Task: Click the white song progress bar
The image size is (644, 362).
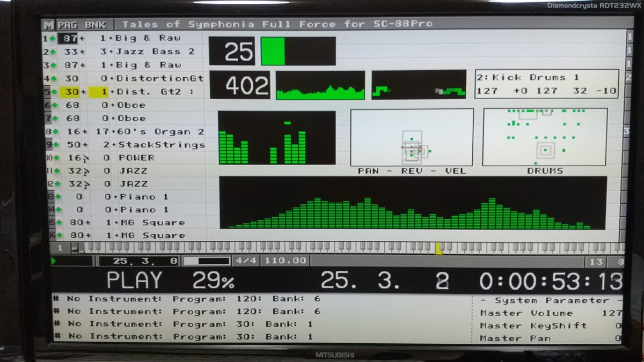Action: pyautogui.click(x=207, y=261)
